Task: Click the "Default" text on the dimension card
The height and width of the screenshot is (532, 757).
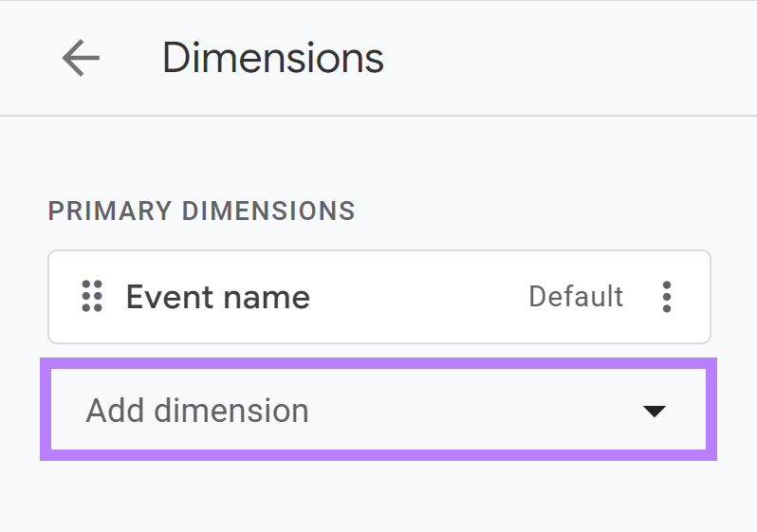Action: tap(576, 297)
